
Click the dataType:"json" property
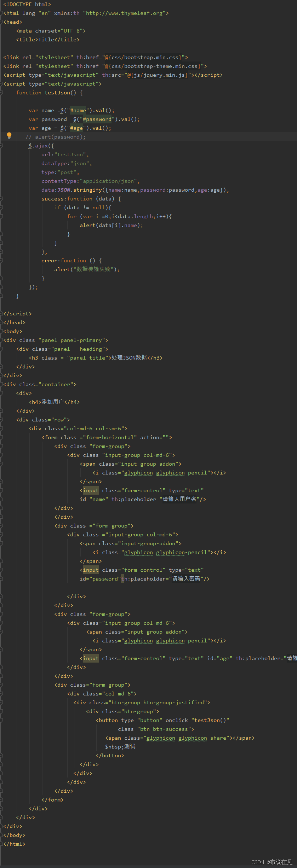[x=67, y=163]
